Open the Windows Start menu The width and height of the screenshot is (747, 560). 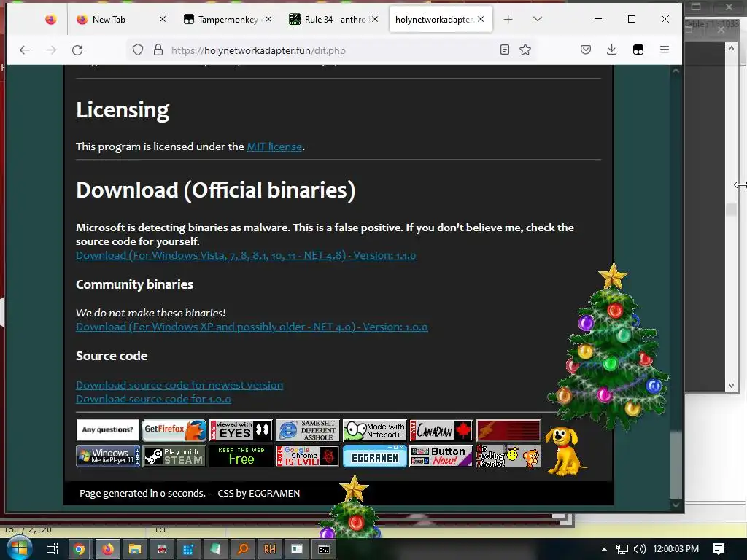[19, 549]
